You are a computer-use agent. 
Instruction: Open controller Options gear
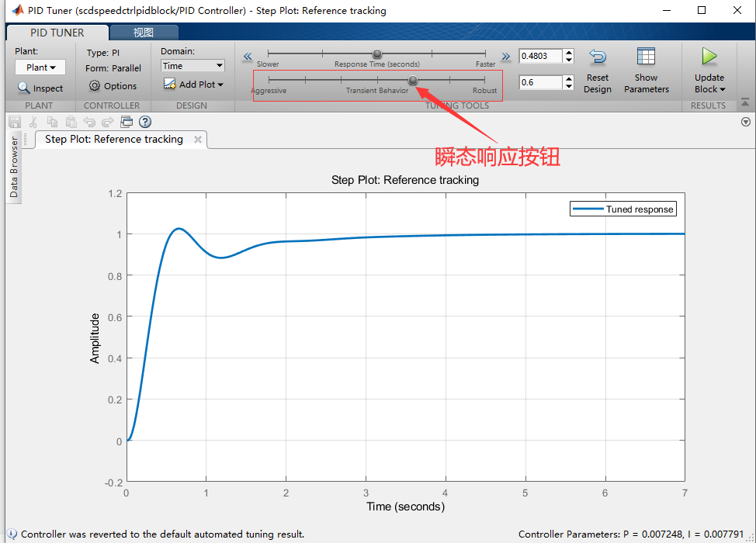[95, 86]
